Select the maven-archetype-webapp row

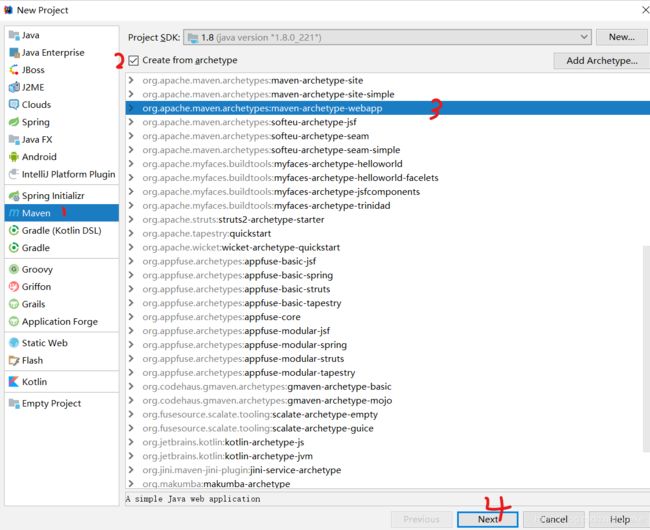388,108
